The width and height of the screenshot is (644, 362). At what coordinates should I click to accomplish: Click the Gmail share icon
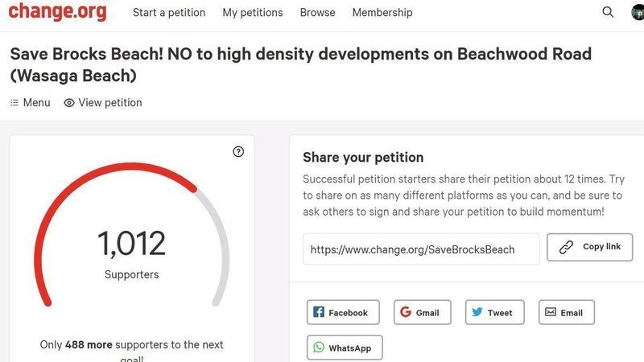[406, 312]
